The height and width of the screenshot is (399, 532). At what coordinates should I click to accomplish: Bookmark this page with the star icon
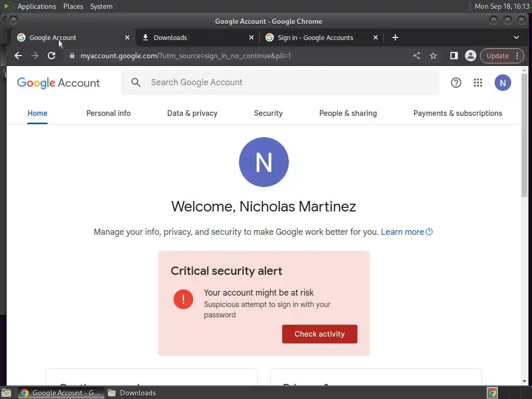point(433,56)
